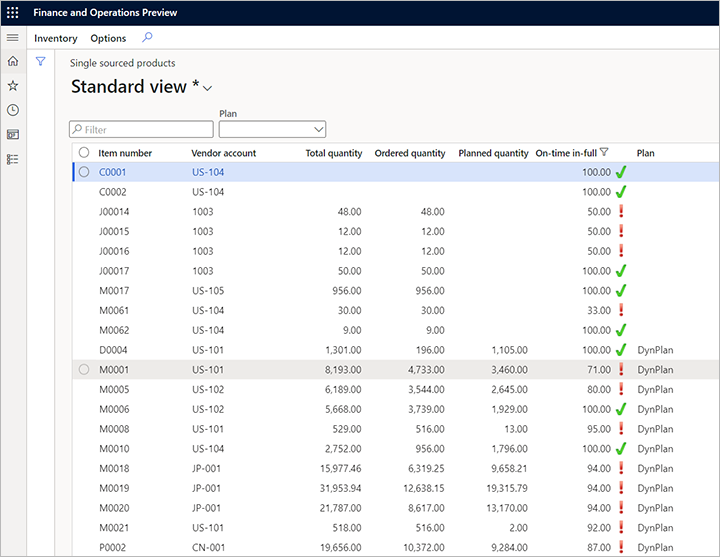Viewport: 720px width, 557px height.
Task: Expand the navigation pane hamburger menu
Action: coord(13,38)
